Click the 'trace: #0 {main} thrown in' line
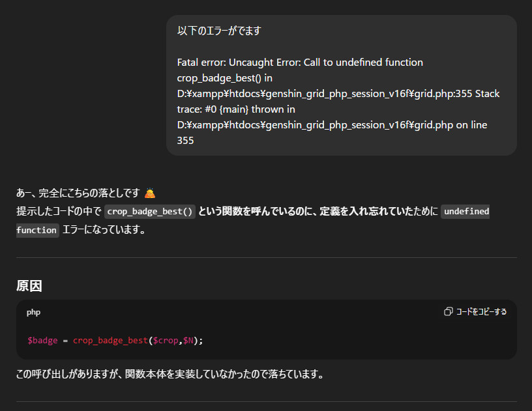The width and height of the screenshot is (532, 411). pyautogui.click(x=236, y=109)
